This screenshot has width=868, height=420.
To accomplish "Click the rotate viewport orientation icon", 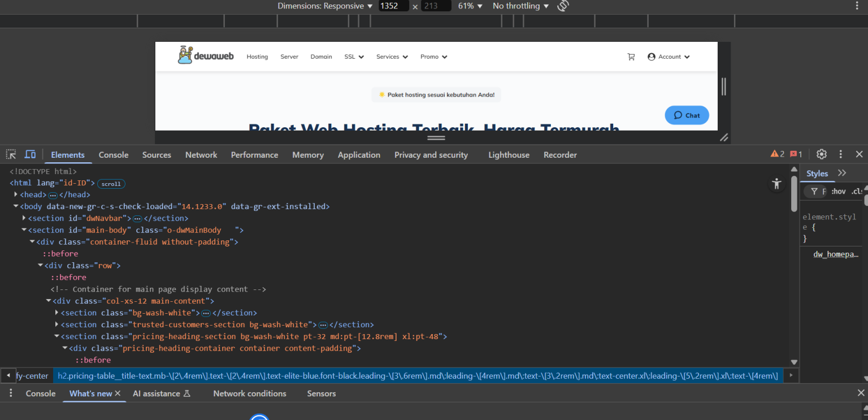I will pyautogui.click(x=562, y=6).
